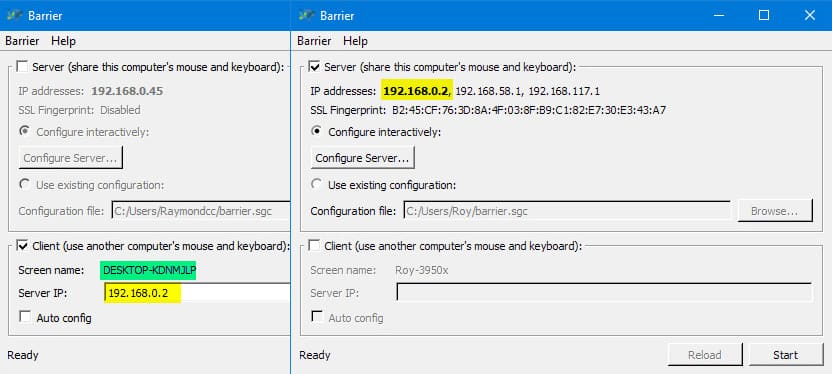The image size is (832, 374).
Task: Click the Start button
Action: 785,355
